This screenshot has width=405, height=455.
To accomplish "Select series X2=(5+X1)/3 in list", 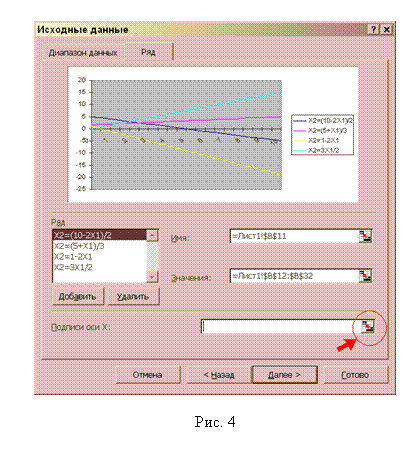I will (100, 246).
